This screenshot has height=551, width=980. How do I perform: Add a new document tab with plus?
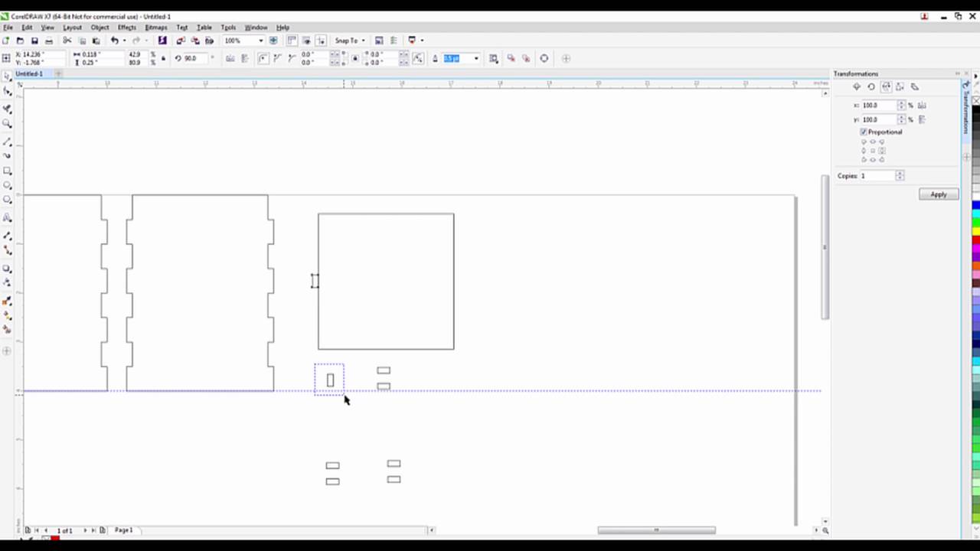[x=58, y=73]
